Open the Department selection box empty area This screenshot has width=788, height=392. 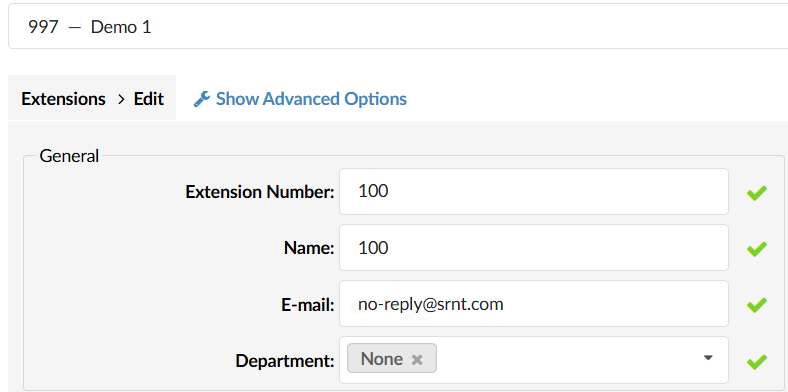coord(568,360)
